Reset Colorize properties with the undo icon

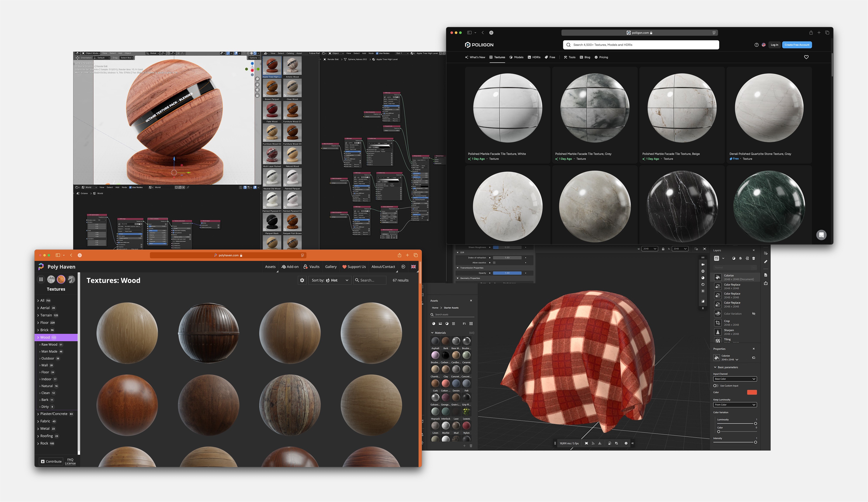click(x=754, y=357)
